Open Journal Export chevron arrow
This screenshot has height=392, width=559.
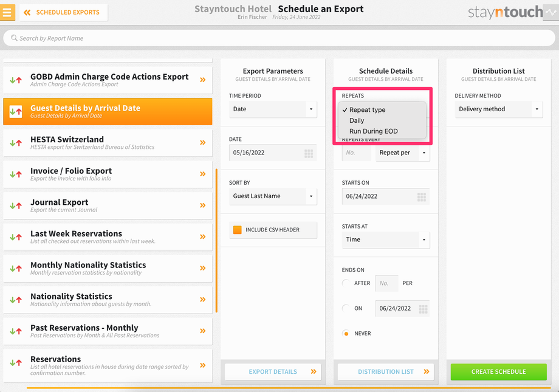pos(203,205)
